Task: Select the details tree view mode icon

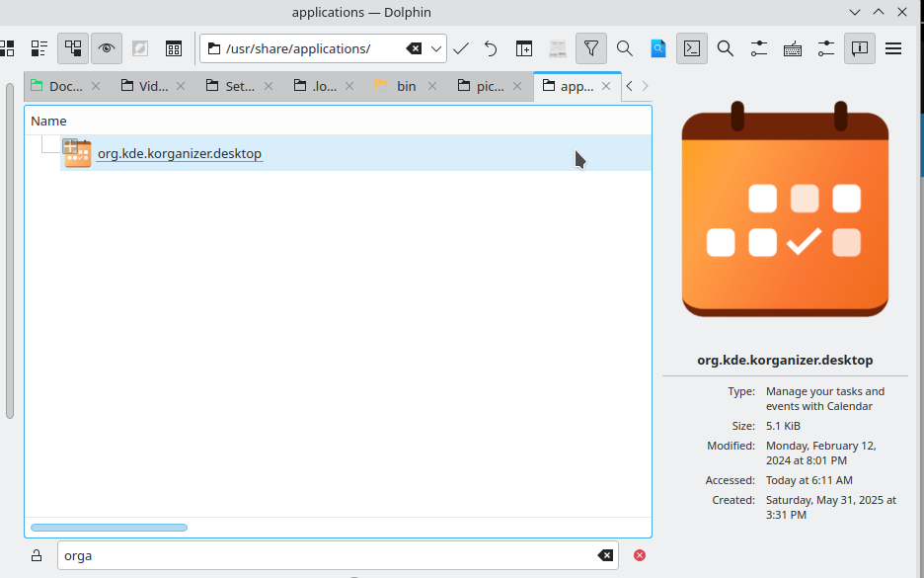Action: point(73,48)
